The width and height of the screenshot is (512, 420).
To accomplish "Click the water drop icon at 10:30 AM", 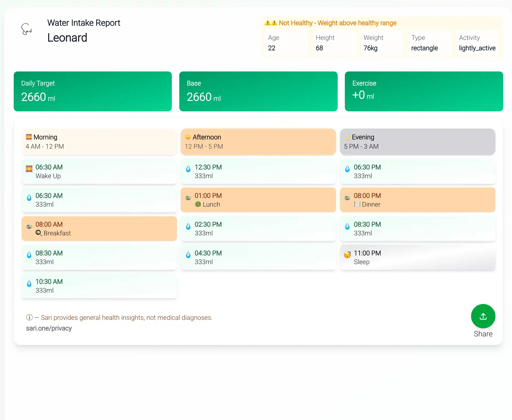I will pyautogui.click(x=29, y=284).
